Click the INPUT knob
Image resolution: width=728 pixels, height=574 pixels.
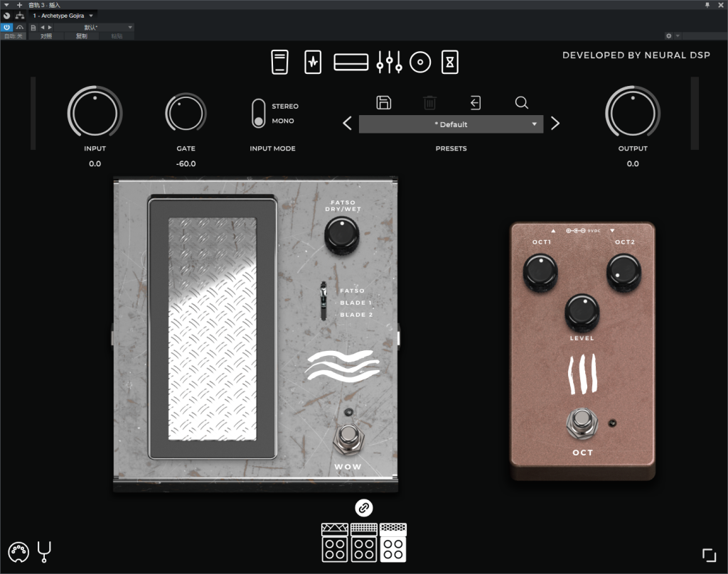click(x=95, y=113)
